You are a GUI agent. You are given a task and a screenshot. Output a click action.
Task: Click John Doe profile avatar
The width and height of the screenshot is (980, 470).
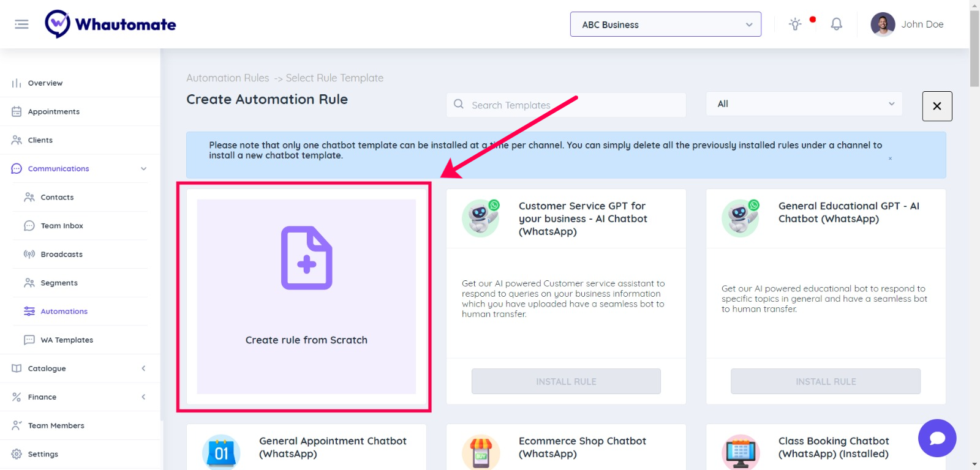883,24
